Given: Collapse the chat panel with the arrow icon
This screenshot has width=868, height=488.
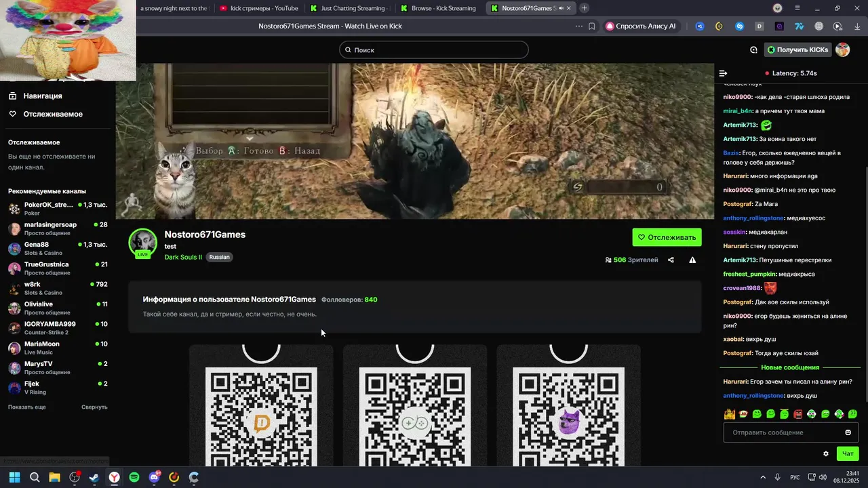Looking at the screenshot, I should 723,73.
